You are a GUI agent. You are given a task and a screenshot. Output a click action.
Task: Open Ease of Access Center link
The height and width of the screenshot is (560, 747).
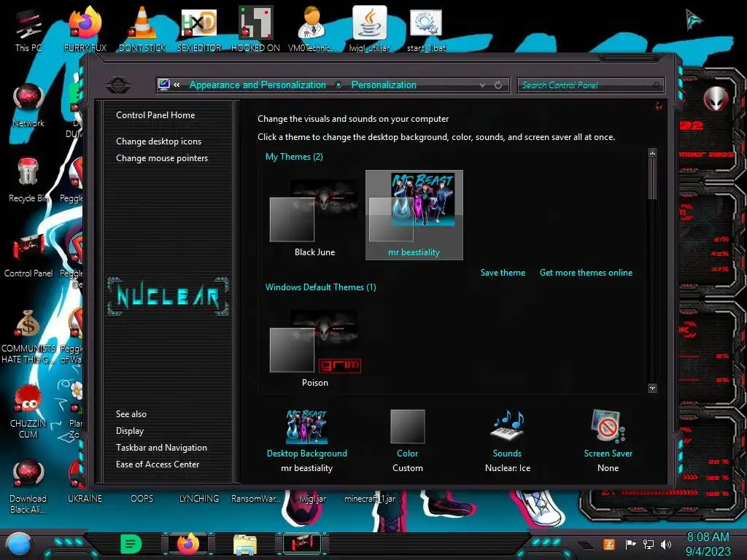[x=158, y=464]
